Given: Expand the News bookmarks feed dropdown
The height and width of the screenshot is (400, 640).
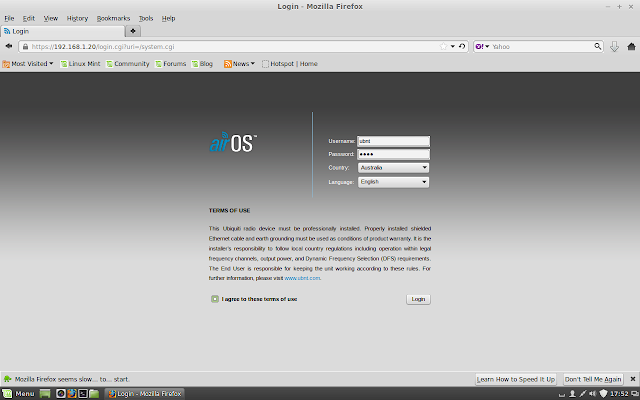Looking at the screenshot, I should coord(239,64).
